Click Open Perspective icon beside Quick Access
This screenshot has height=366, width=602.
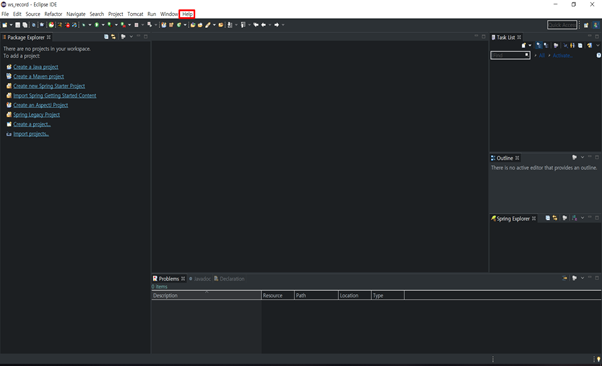[x=586, y=25]
